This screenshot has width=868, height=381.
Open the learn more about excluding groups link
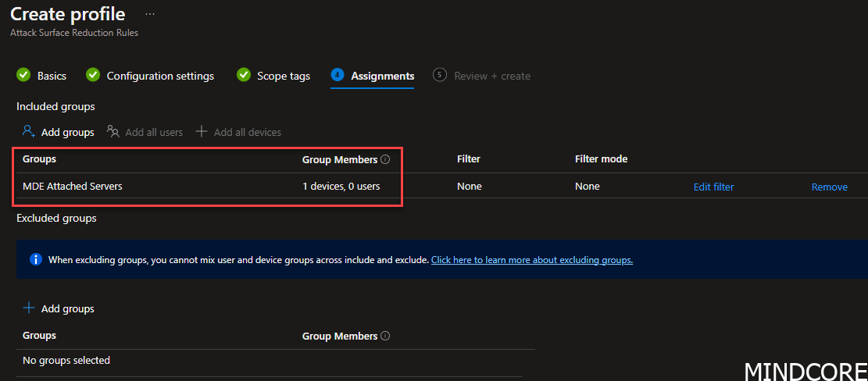tap(532, 259)
